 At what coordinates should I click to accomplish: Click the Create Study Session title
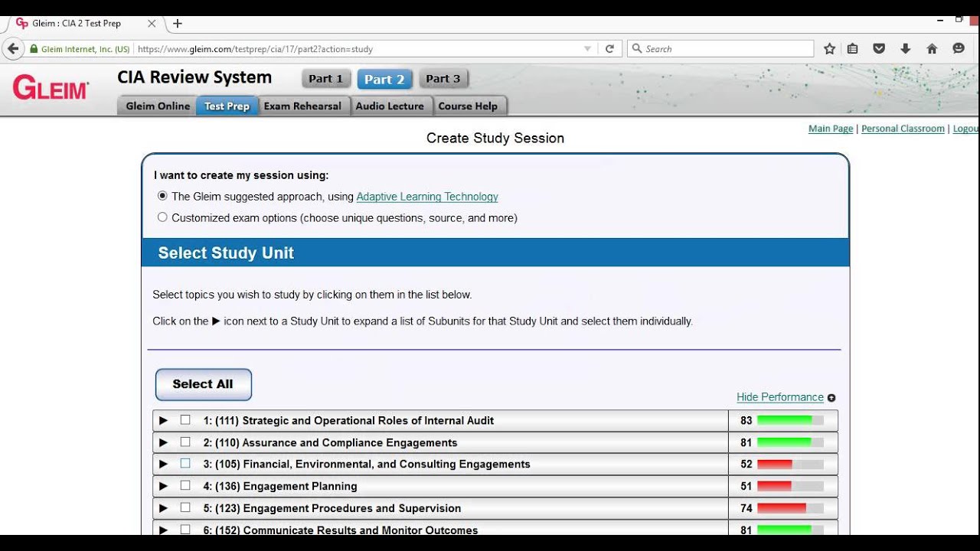495,139
